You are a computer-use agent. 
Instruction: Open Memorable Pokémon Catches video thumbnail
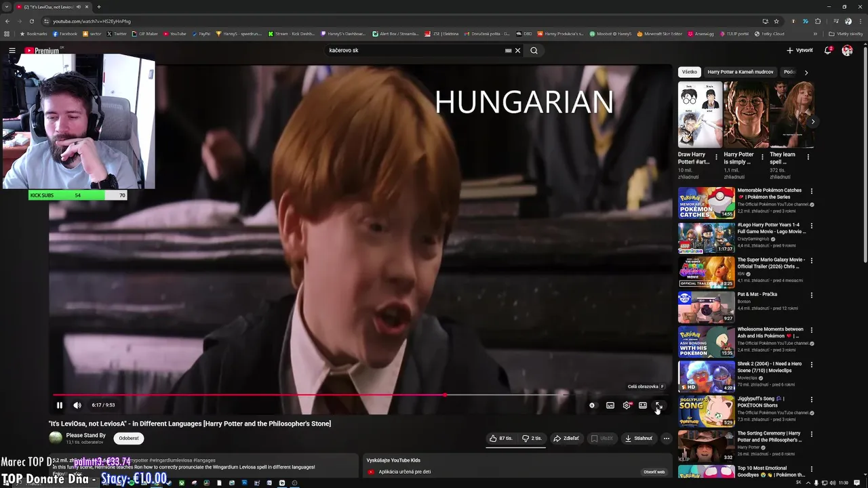coord(706,203)
